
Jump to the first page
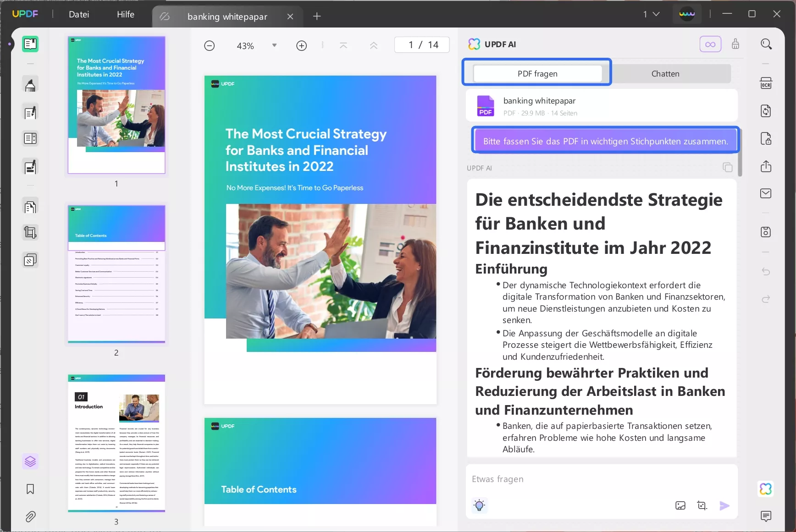click(343, 45)
